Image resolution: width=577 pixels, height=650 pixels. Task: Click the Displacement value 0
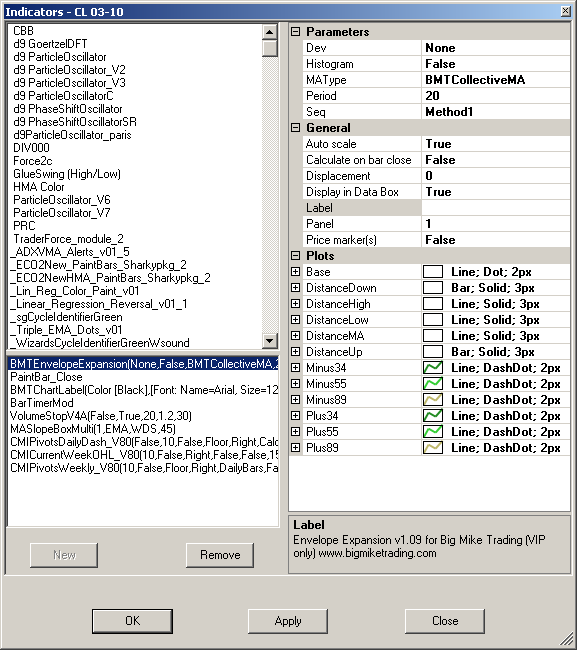pyautogui.click(x=496, y=176)
